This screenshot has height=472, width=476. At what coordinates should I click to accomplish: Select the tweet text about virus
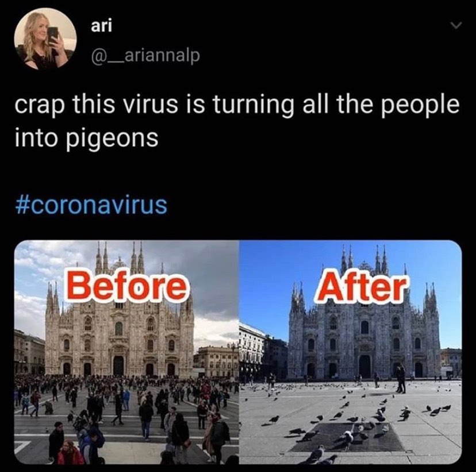pos(237,121)
